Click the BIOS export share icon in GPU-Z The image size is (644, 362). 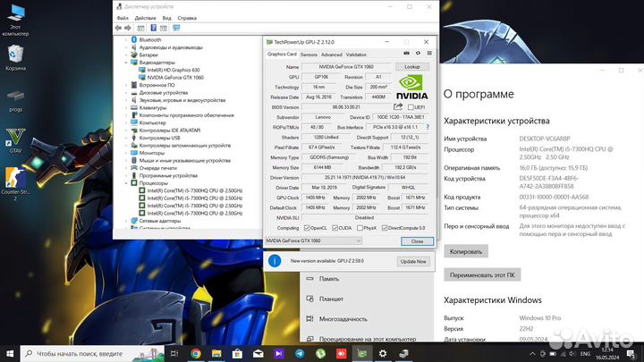397,106
